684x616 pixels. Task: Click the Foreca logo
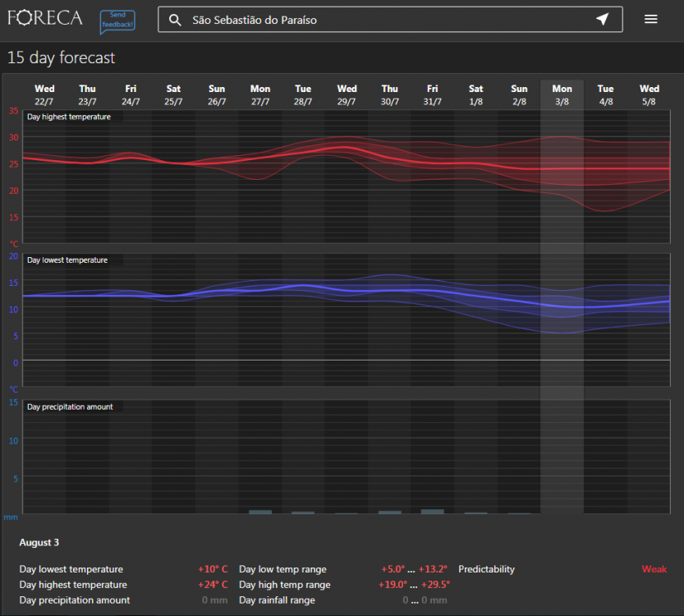[x=45, y=18]
